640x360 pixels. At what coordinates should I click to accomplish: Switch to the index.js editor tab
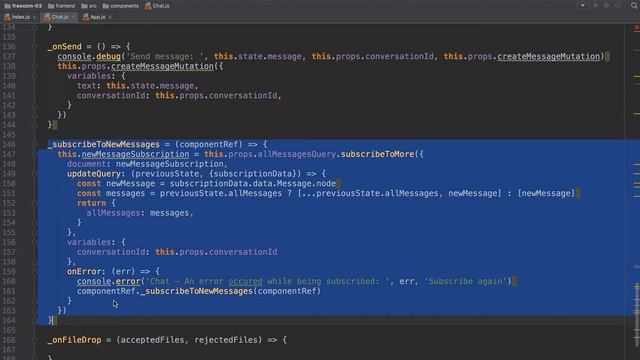pos(17,17)
